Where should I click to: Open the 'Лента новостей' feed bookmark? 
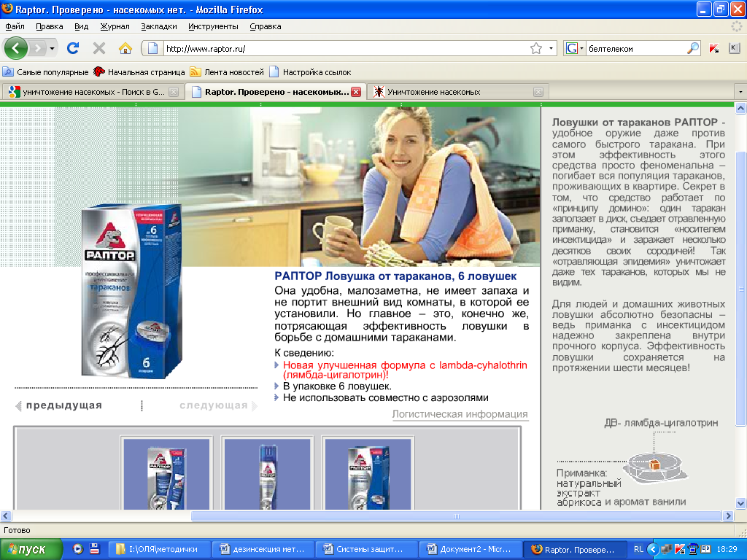tap(227, 72)
